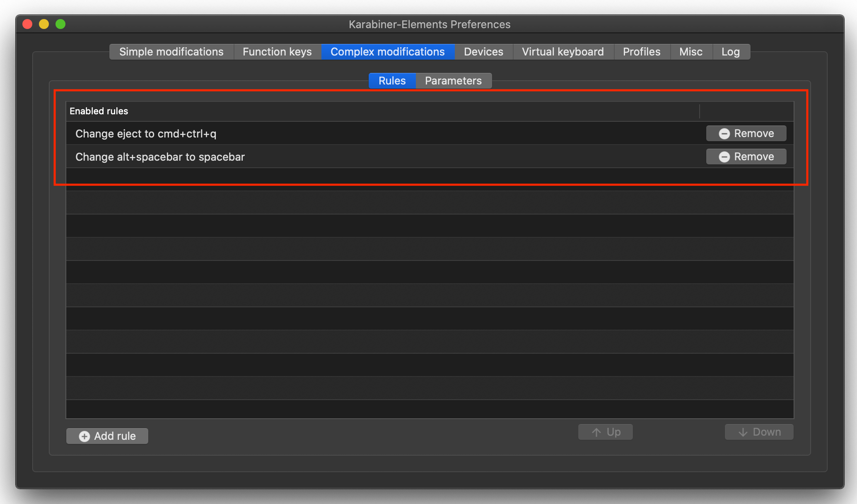The width and height of the screenshot is (857, 504).
Task: Open the Profiles tab
Action: [x=642, y=52]
